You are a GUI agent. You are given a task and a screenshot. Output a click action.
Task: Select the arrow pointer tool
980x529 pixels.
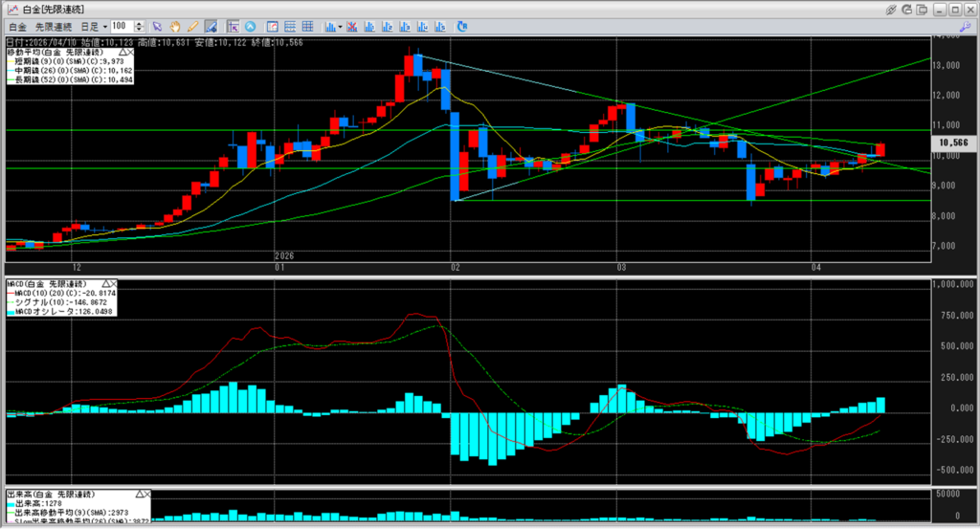[x=157, y=26]
